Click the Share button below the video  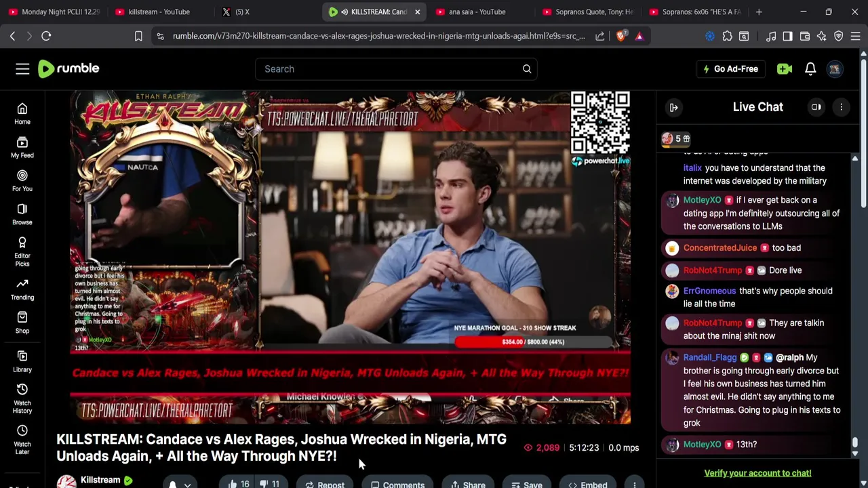(467, 484)
